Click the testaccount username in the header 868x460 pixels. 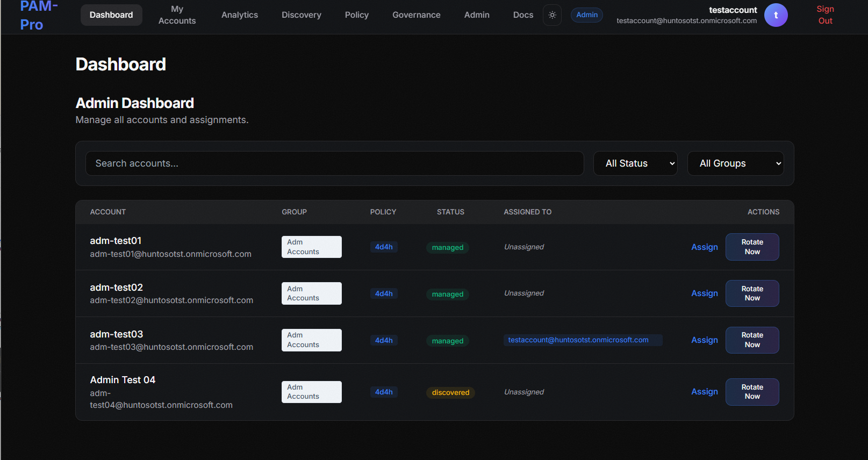(733, 10)
